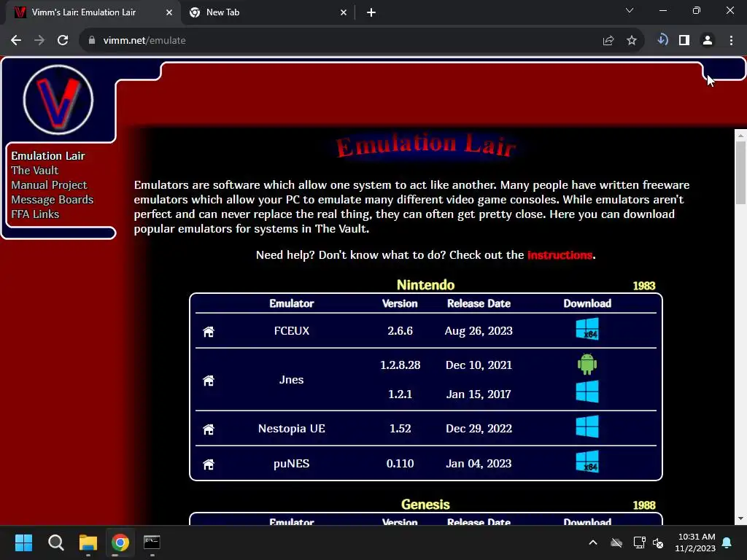Click the network tray icon

[639, 542]
